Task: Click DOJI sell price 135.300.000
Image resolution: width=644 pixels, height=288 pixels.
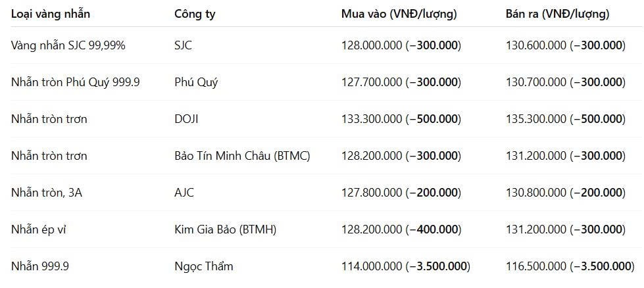Action: 536,120
